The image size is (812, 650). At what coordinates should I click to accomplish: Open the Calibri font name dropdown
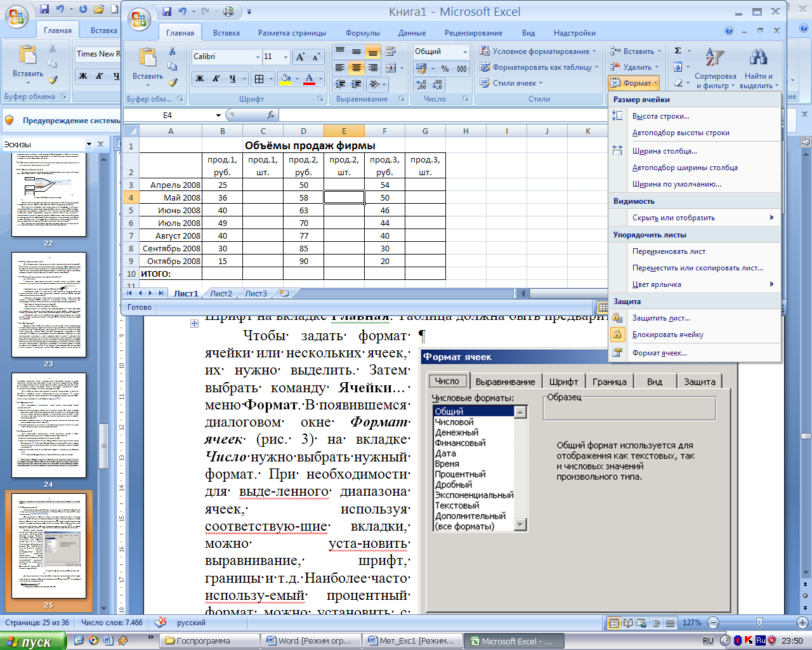tap(258, 56)
